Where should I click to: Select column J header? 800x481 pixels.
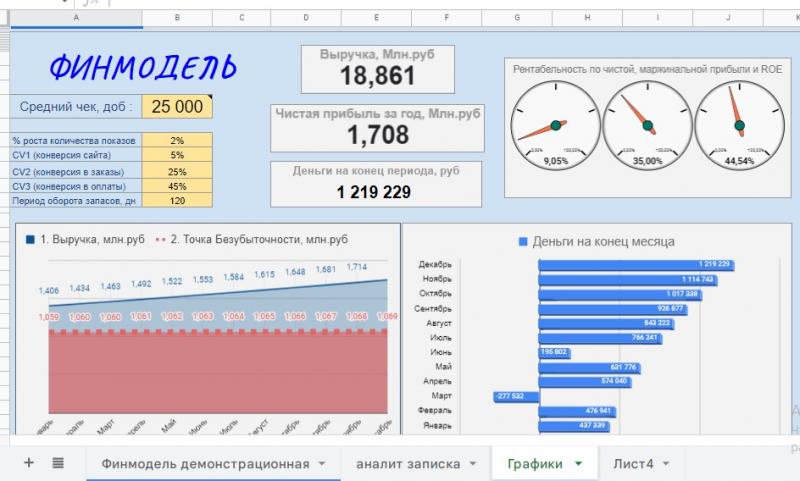(x=728, y=18)
